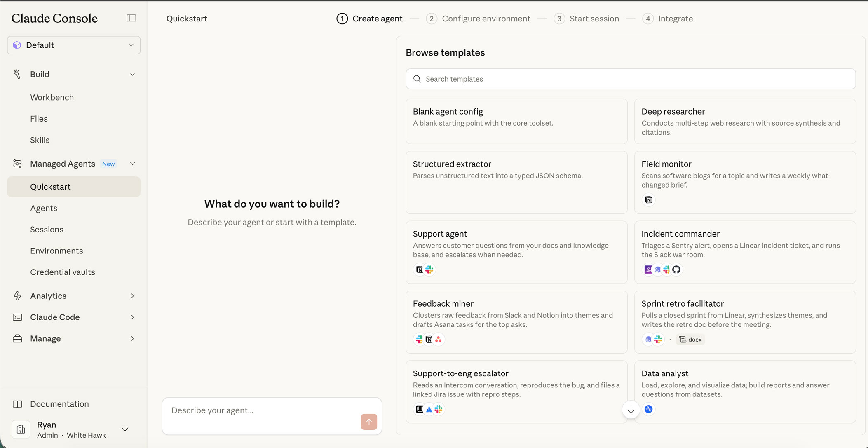
Task: Click Notion icon in Field monitor card
Action: [x=648, y=200]
